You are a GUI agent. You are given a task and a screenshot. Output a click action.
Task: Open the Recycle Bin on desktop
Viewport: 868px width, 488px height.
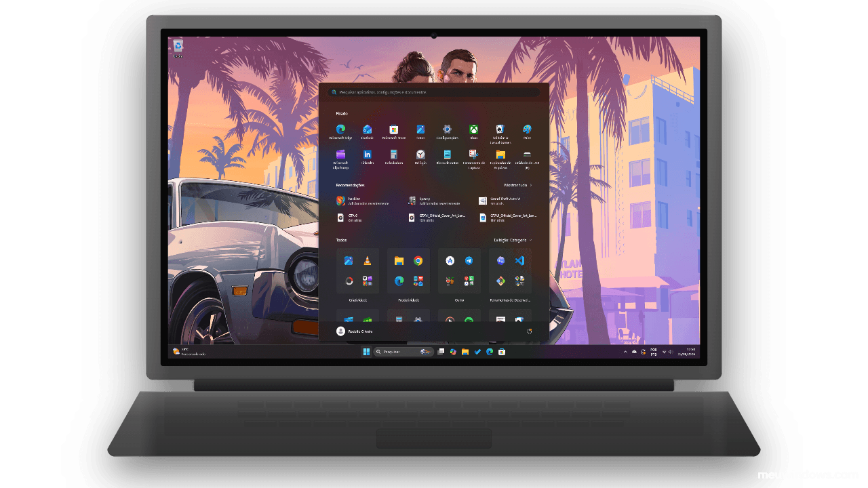pos(178,48)
